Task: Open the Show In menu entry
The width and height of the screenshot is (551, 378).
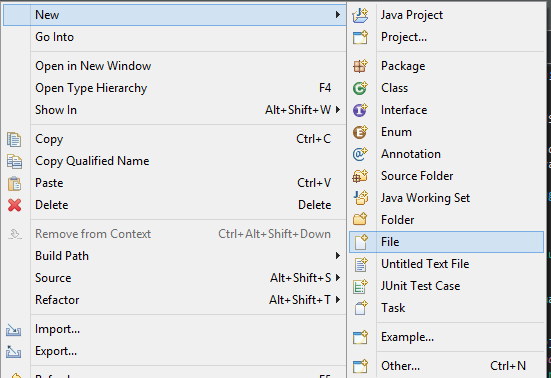Action: tap(175, 110)
